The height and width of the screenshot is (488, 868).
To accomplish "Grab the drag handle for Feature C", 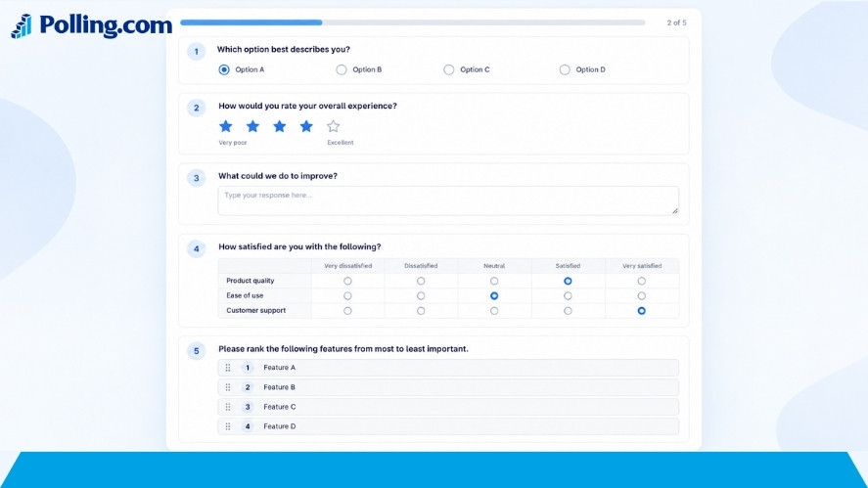I will pos(228,407).
